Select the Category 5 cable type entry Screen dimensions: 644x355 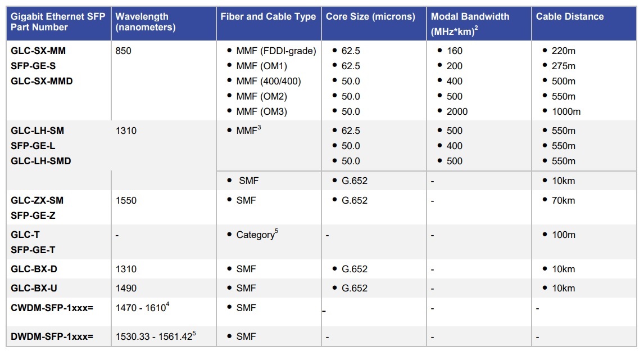click(256, 235)
